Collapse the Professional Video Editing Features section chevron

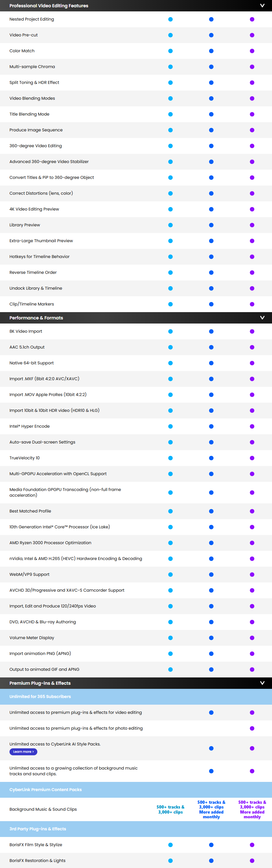click(262, 6)
